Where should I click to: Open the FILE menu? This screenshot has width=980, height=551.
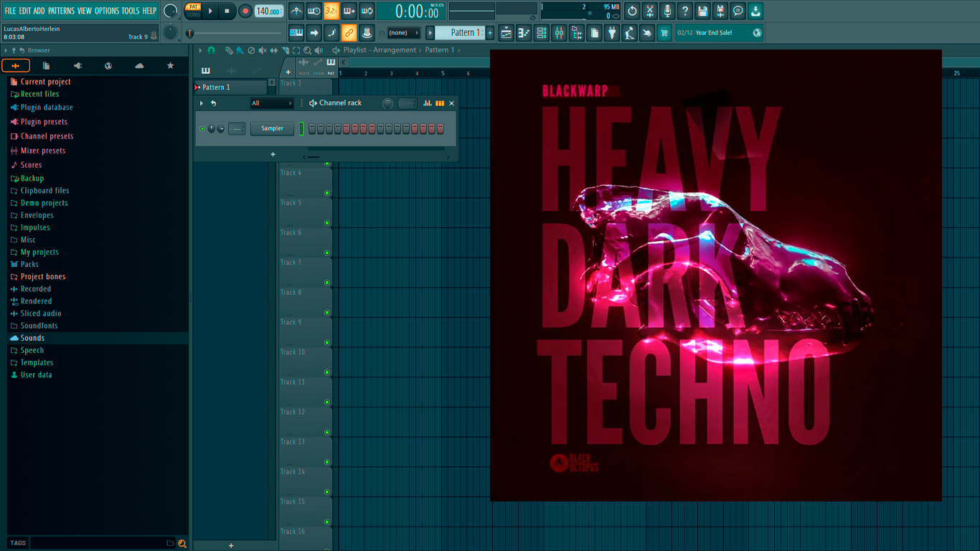click(x=10, y=11)
